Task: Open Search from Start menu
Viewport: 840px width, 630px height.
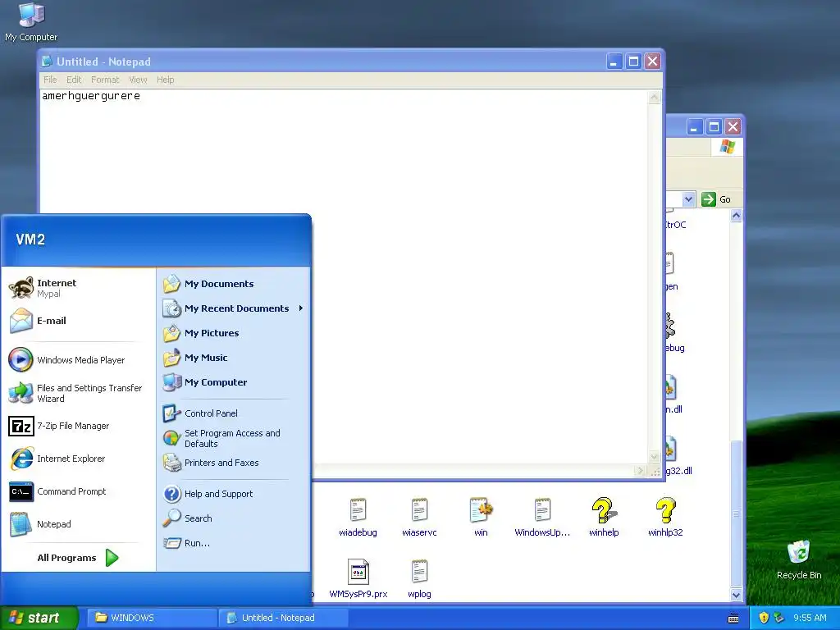Action: 233,518
